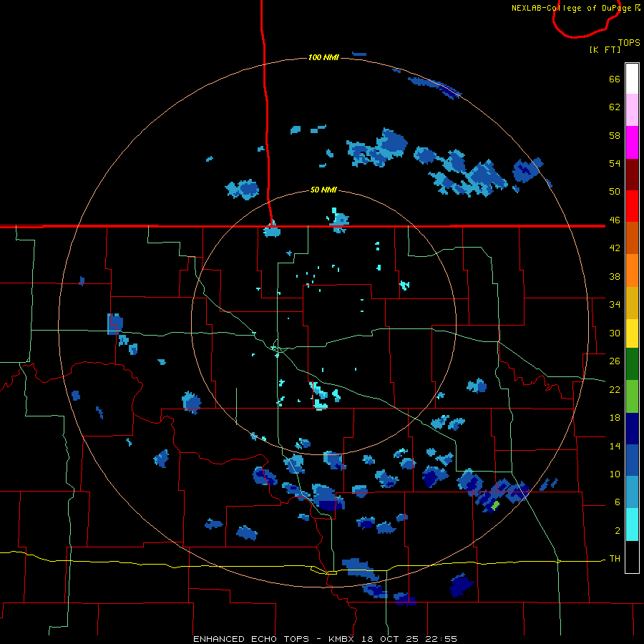Click the "100 NMI" range ring label
Image resolution: width=644 pixels, height=644 pixels.
click(323, 57)
